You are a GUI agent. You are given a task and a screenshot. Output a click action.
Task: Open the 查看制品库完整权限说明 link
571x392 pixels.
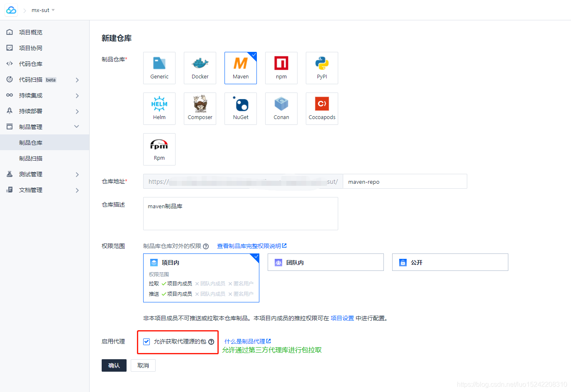pyautogui.click(x=252, y=246)
